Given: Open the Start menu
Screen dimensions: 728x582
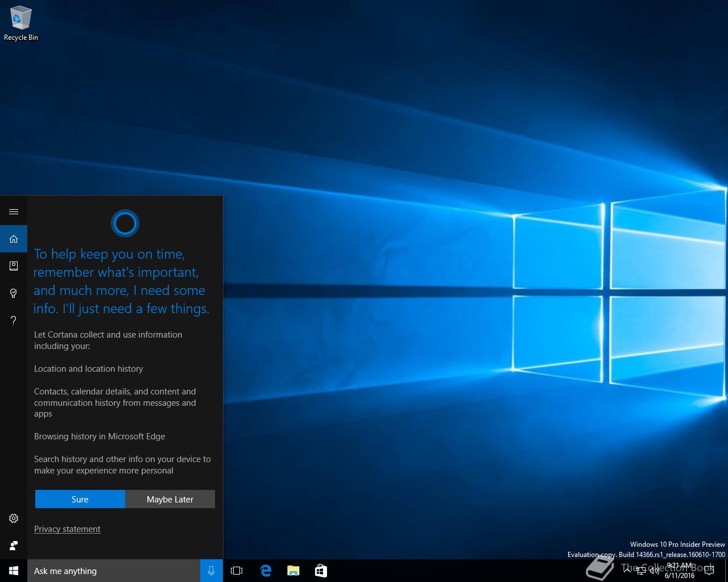Looking at the screenshot, I should (x=14, y=571).
